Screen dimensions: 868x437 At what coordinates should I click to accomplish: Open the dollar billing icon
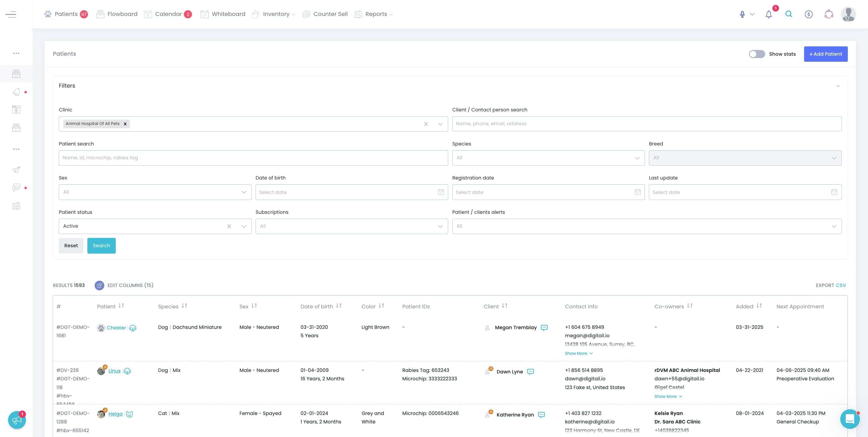pyautogui.click(x=808, y=14)
